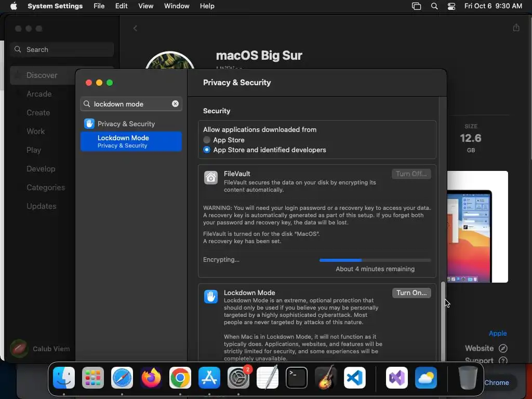The height and width of the screenshot is (399, 532).
Task: Select the App Store only radio option
Action: coord(207,140)
